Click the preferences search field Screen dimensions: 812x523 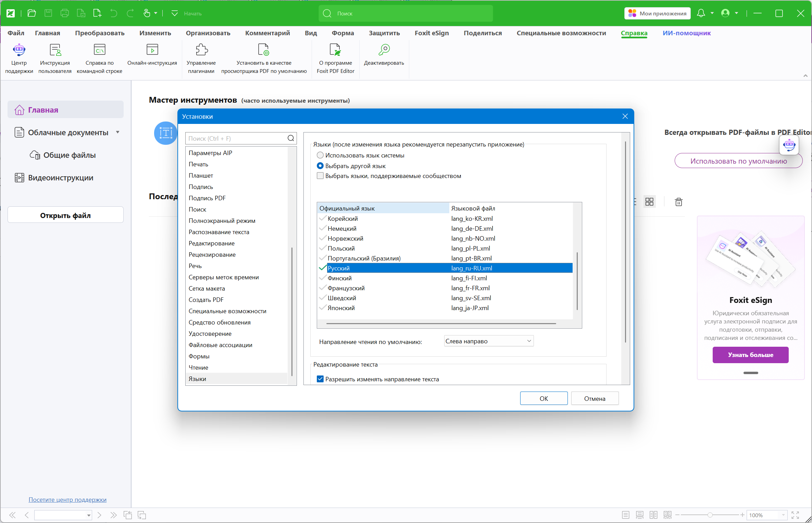point(237,139)
